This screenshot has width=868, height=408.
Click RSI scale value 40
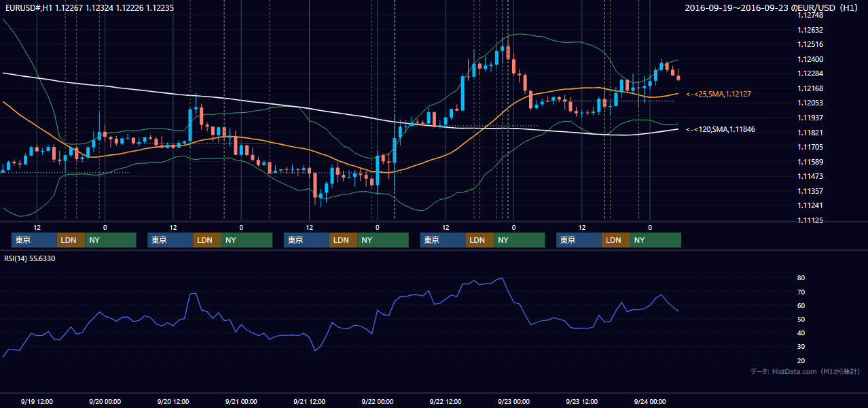click(x=801, y=333)
